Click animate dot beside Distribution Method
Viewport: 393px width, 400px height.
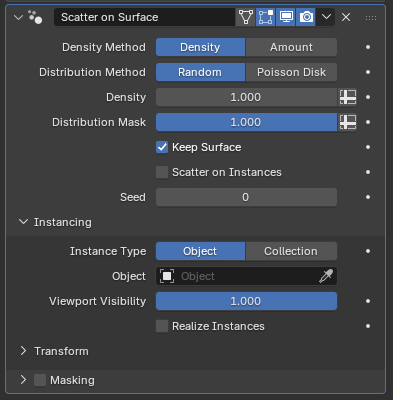[368, 72]
